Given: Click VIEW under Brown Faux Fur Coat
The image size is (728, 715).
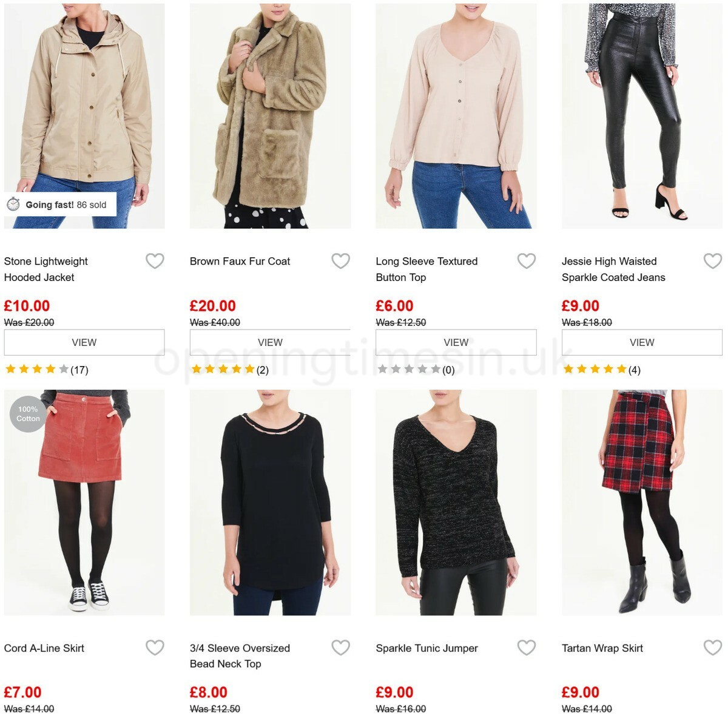Looking at the screenshot, I should point(270,342).
